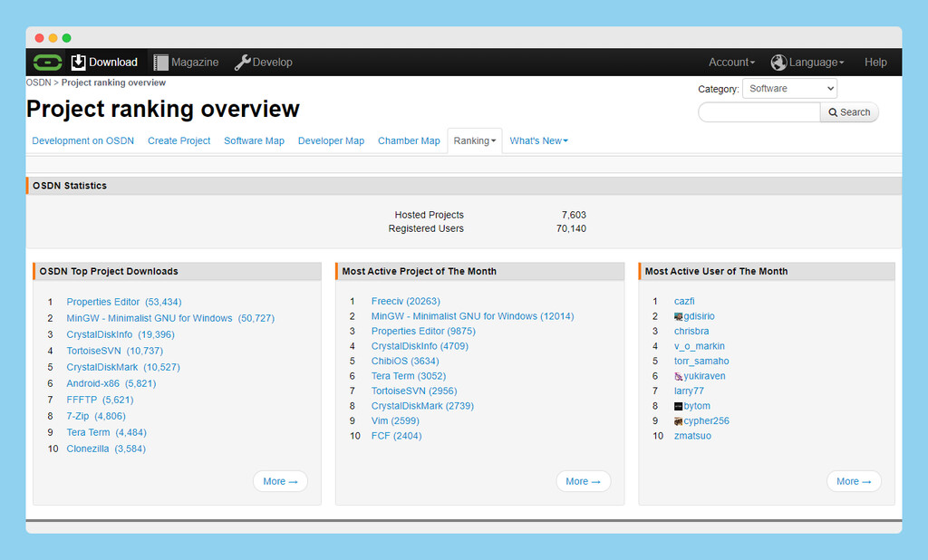Viewport: 928px width, 560px height.
Task: Click cypher256 user avatar icon
Action: pyautogui.click(x=679, y=421)
